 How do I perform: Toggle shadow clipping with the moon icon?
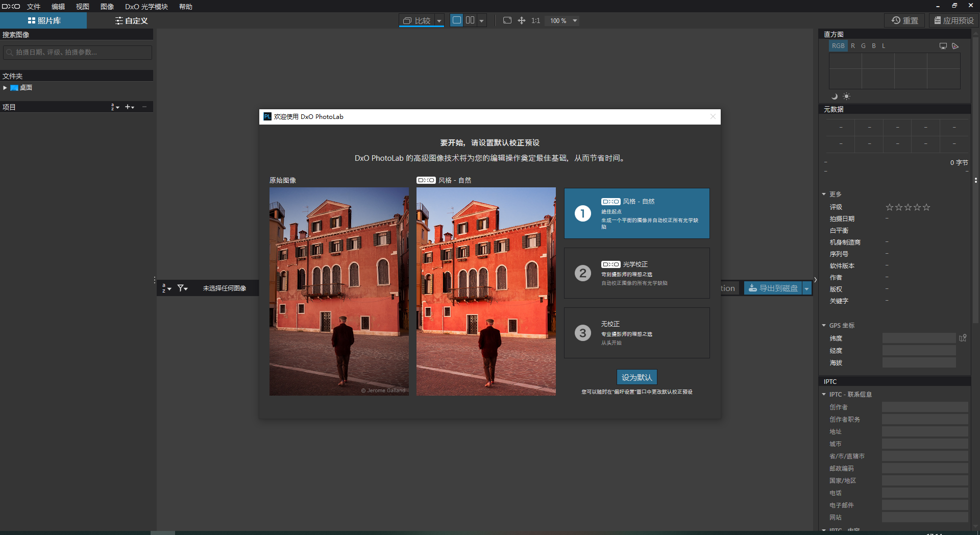coord(835,96)
